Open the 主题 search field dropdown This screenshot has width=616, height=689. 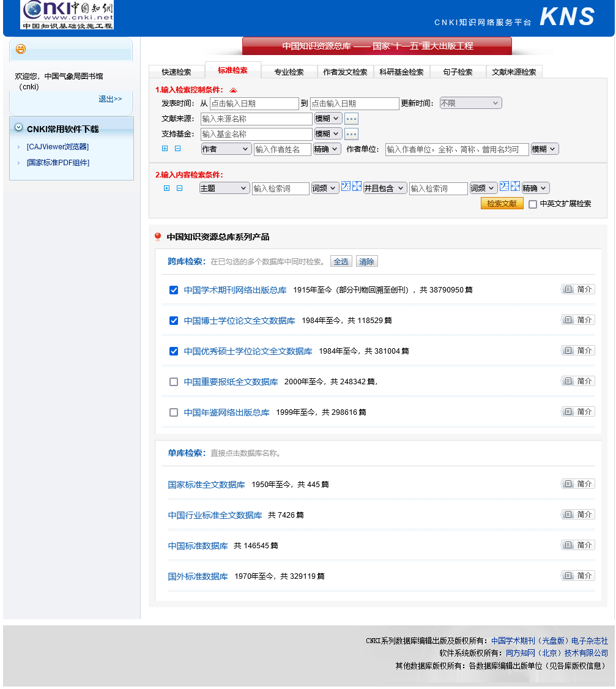[x=224, y=188]
